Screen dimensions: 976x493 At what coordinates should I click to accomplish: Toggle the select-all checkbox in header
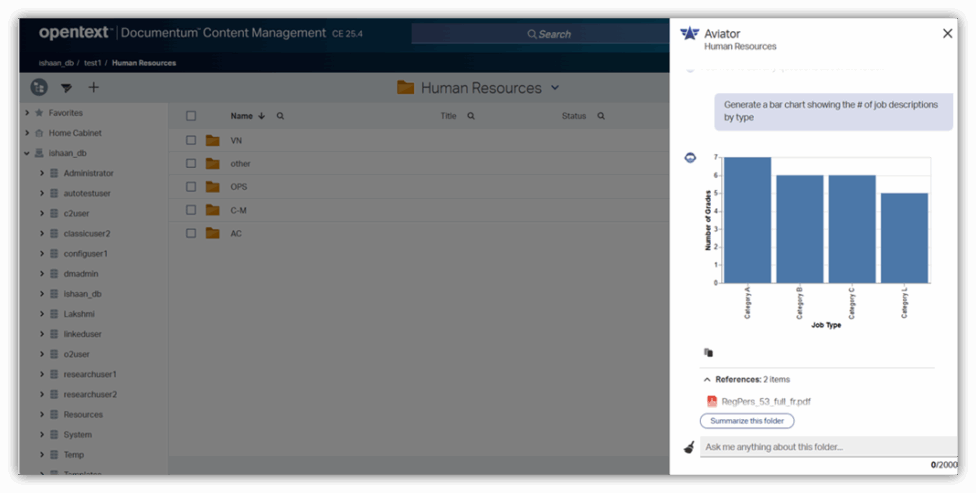191,116
